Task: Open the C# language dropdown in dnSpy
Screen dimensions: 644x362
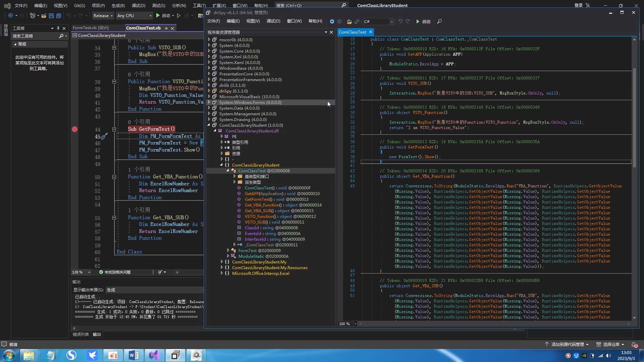Action: point(391,21)
